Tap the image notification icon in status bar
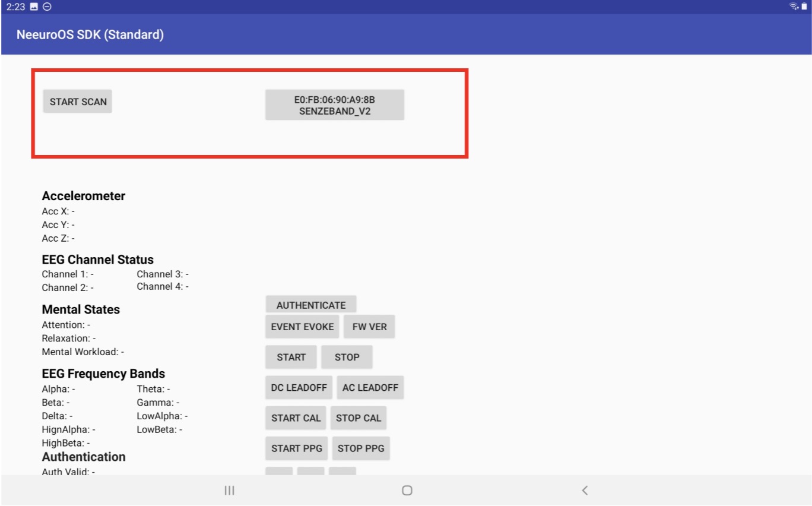 tap(34, 7)
